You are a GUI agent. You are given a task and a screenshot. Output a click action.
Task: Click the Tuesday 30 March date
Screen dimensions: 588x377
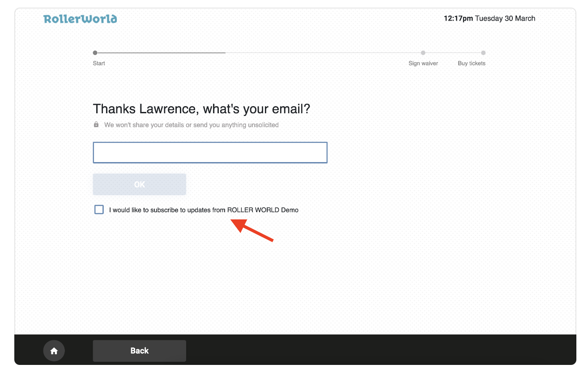(505, 18)
